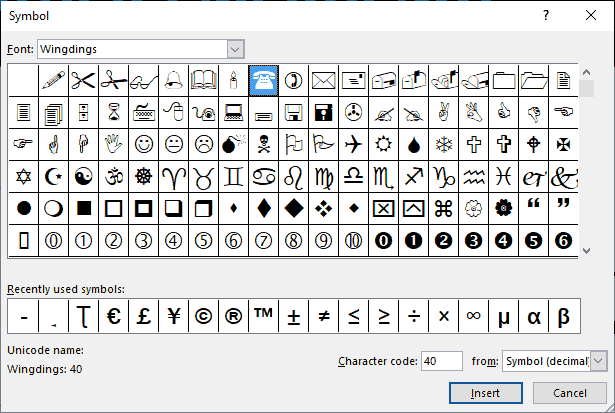The width and height of the screenshot is (615, 413).
Task: Select the solid black circle symbol
Action: tap(24, 208)
